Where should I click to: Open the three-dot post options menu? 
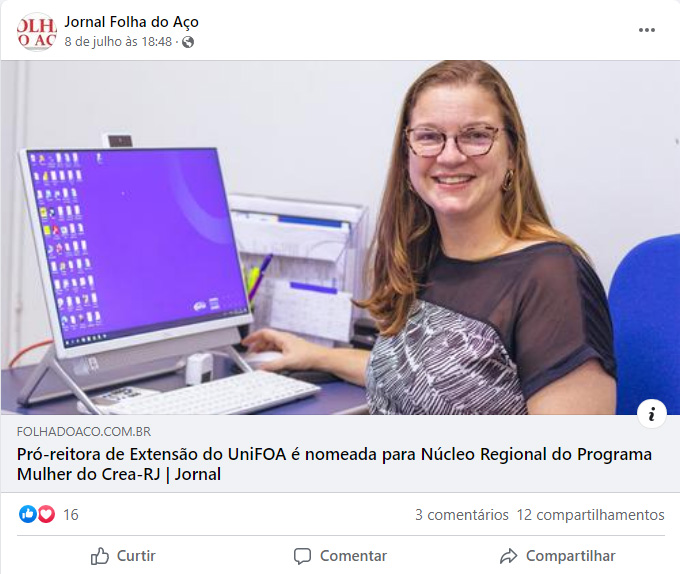[x=647, y=30]
